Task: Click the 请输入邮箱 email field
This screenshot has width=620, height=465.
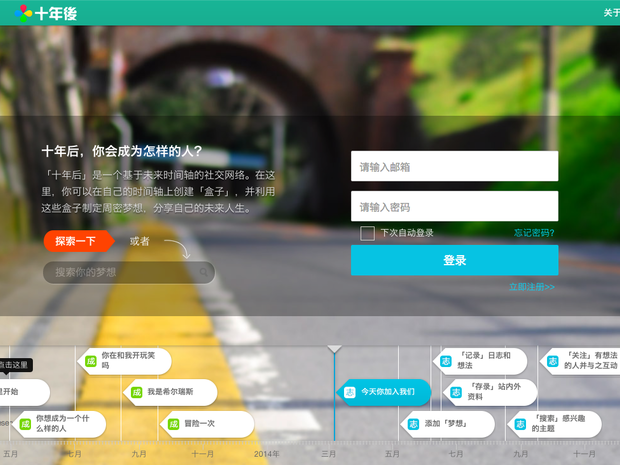Action: click(x=454, y=167)
